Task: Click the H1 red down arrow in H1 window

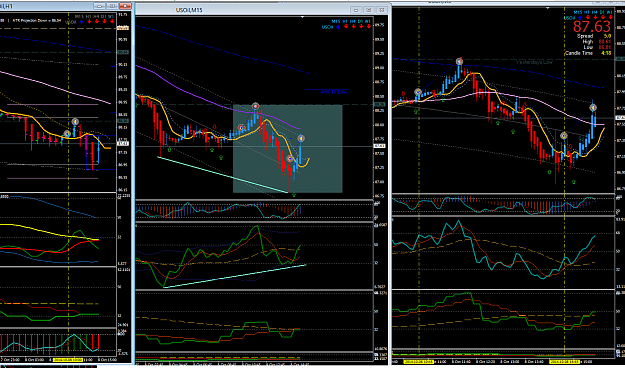Action: point(89,21)
